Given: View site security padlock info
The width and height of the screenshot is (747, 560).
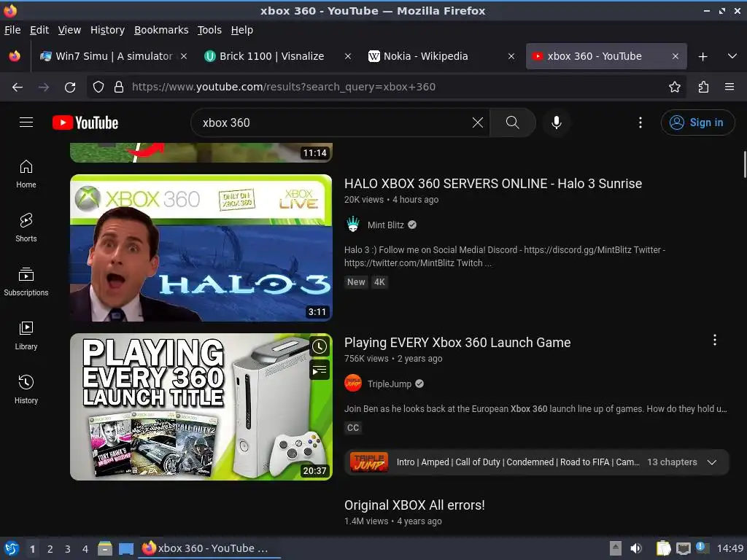Looking at the screenshot, I should tap(119, 87).
